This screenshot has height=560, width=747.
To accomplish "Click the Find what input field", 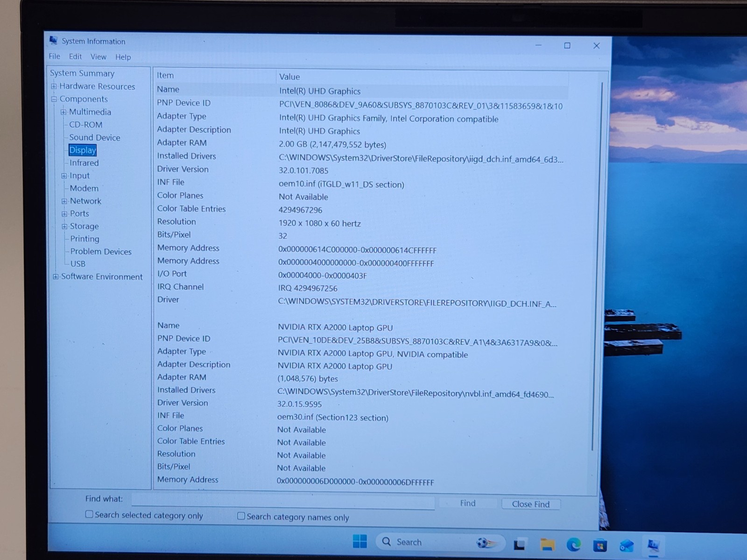I will pyautogui.click(x=283, y=501).
